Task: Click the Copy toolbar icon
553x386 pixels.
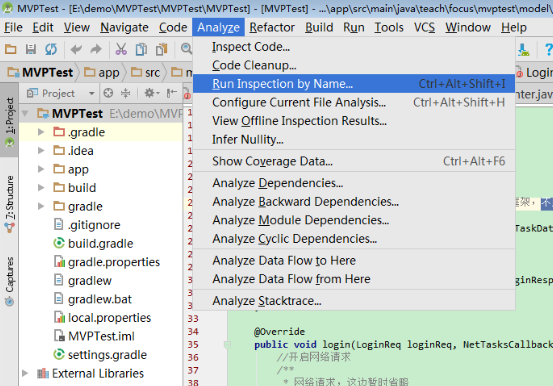Action: pyautogui.click(x=141, y=49)
